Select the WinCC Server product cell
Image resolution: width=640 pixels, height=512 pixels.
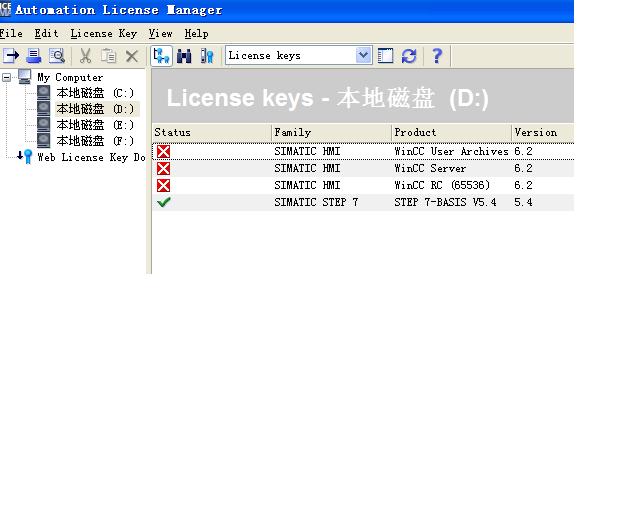tap(430, 168)
